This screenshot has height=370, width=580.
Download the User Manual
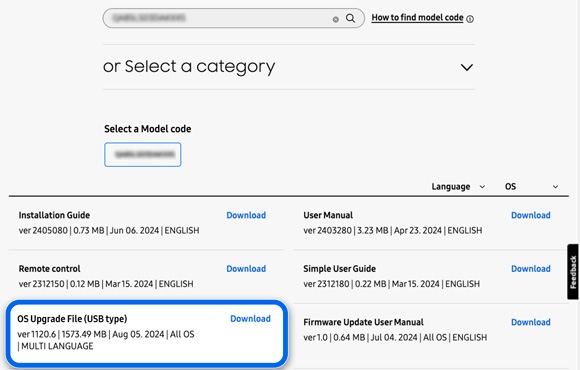click(531, 215)
